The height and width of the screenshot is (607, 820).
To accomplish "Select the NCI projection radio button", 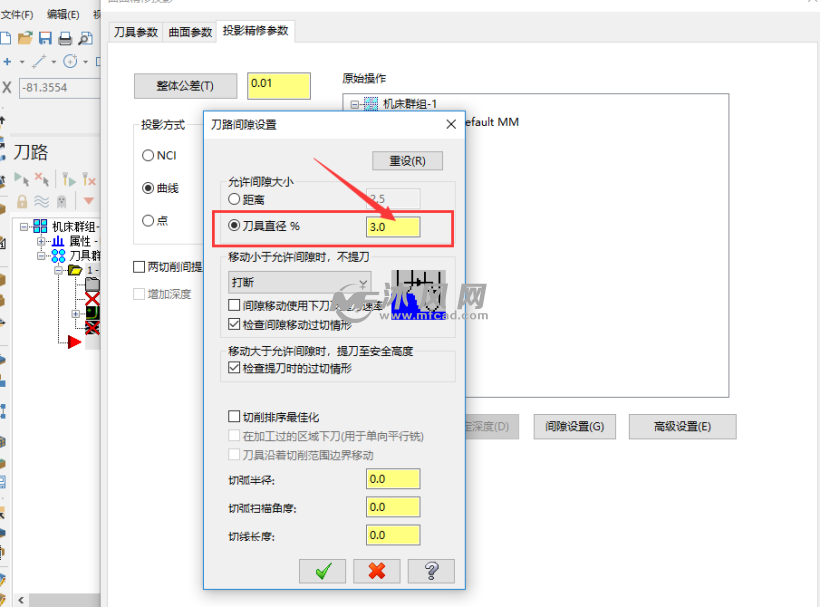I will 148,155.
